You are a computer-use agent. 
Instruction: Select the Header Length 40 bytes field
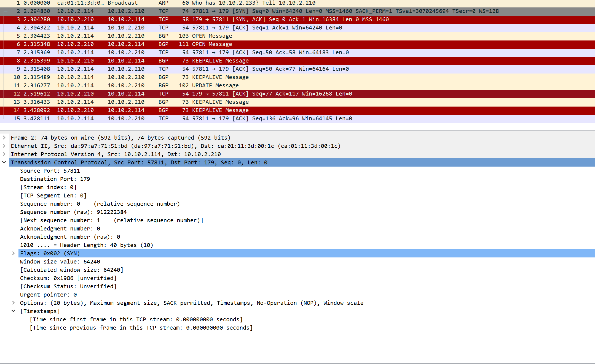point(86,245)
